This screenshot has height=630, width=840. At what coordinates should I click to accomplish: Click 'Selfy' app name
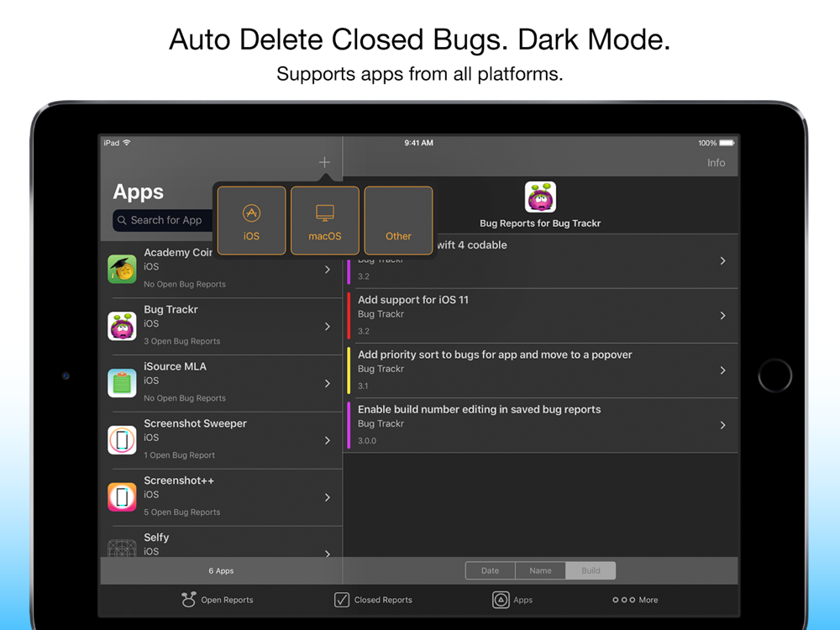pos(156,538)
